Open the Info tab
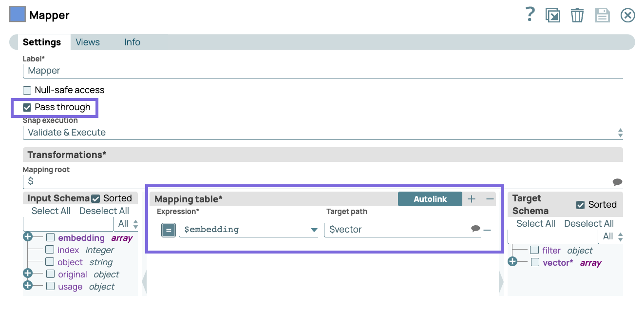The image size is (644, 313). tap(132, 42)
